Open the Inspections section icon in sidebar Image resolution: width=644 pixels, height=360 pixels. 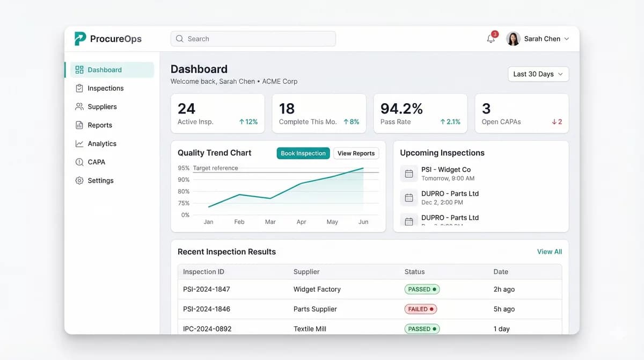(x=79, y=88)
